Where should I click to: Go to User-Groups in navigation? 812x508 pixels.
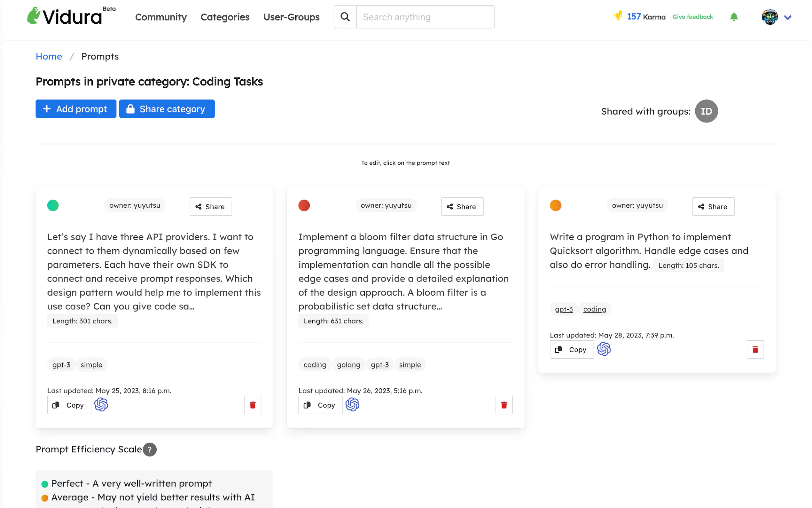(291, 17)
